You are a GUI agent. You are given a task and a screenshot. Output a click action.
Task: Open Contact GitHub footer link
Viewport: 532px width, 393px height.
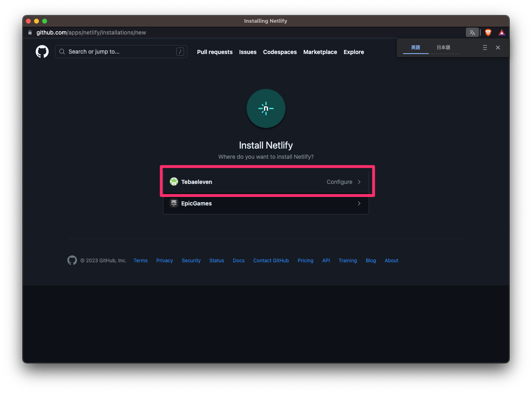271,261
